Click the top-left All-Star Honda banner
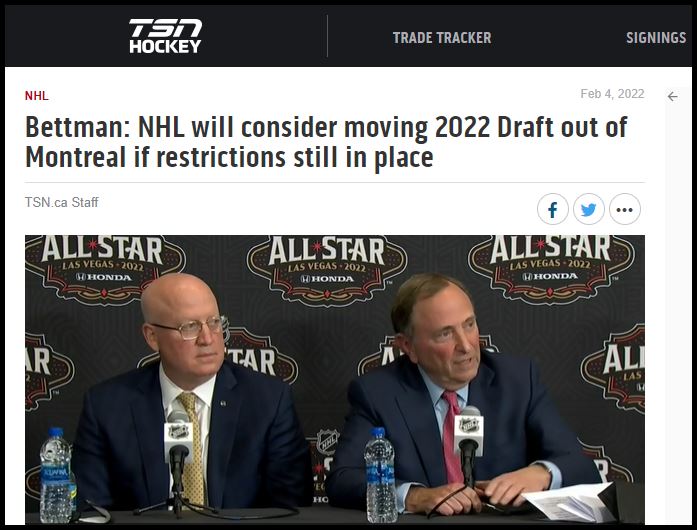 pos(105,269)
